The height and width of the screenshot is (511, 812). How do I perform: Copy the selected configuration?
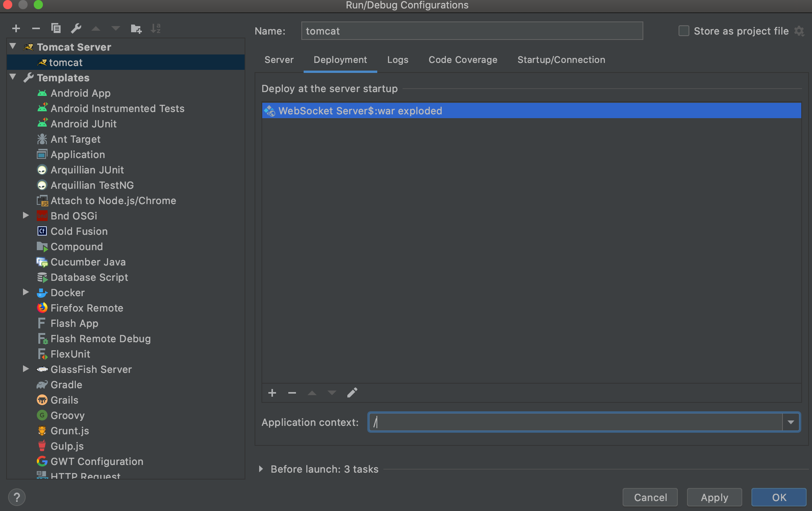point(56,28)
